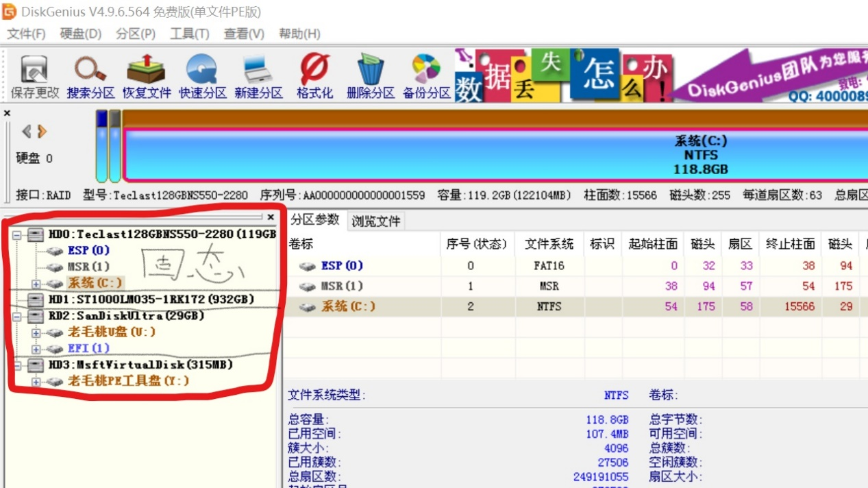Select the small ESP partition bar segment
The width and height of the screenshot is (868, 488).
pos(101,147)
